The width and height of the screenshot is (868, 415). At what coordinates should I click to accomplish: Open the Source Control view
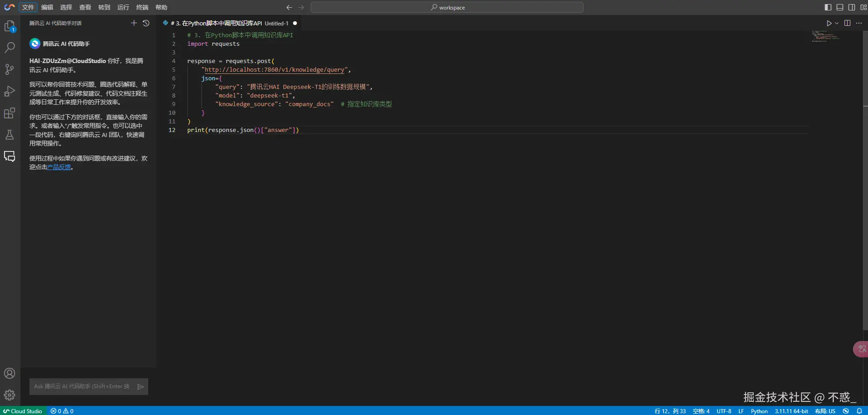click(x=10, y=69)
